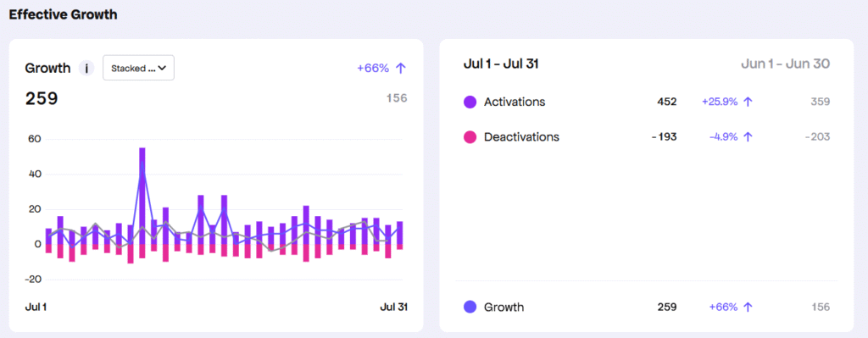The image size is (868, 338).
Task: Click the 259 growth total value
Action: pyautogui.click(x=42, y=99)
